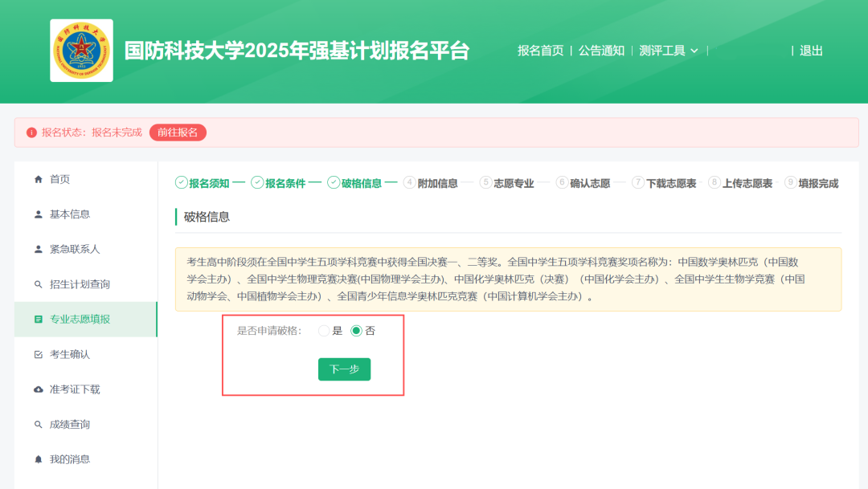Image resolution: width=868 pixels, height=489 pixels.
Task: Click the person icon beside 紧急联系人
Action: click(x=39, y=250)
